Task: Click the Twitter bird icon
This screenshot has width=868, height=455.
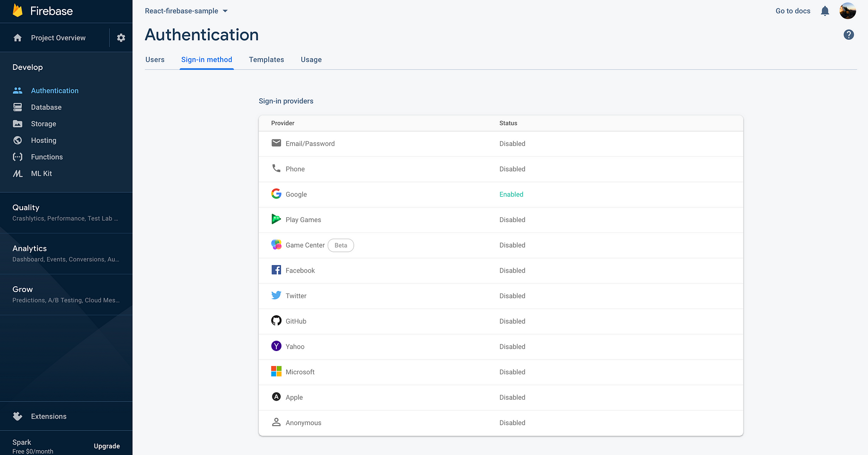Action: pos(276,295)
